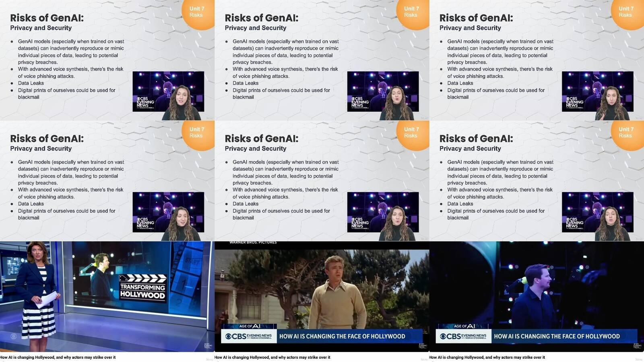Select the frame showing man in tan sweater
The image size is (644, 362).
[x=322, y=297]
